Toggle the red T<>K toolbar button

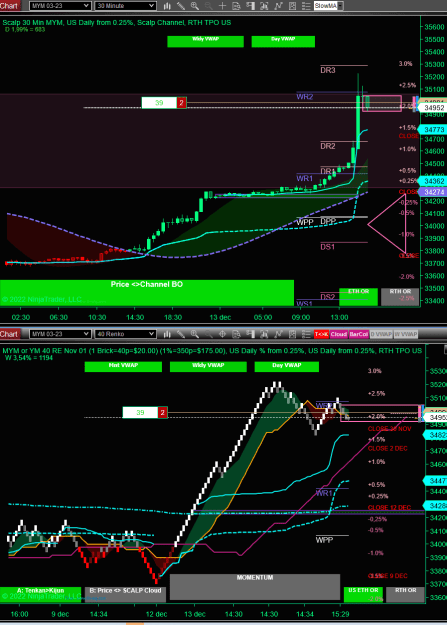coord(321,334)
